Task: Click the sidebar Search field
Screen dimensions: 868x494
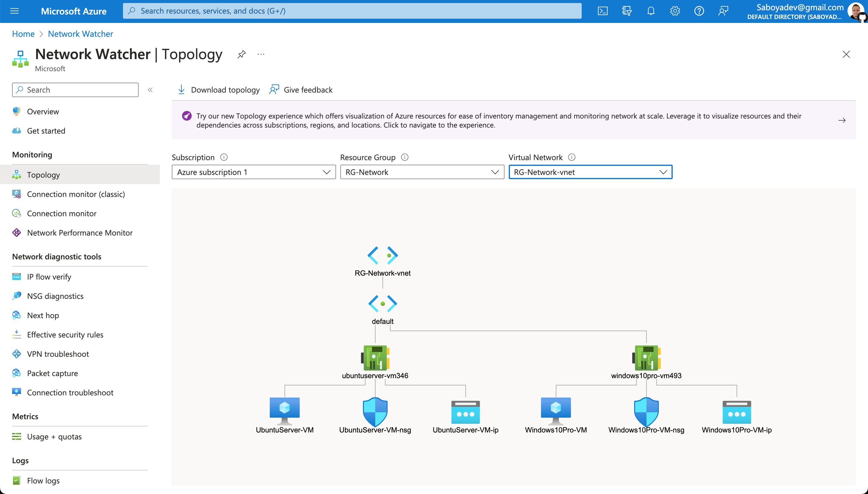Action: coord(75,90)
